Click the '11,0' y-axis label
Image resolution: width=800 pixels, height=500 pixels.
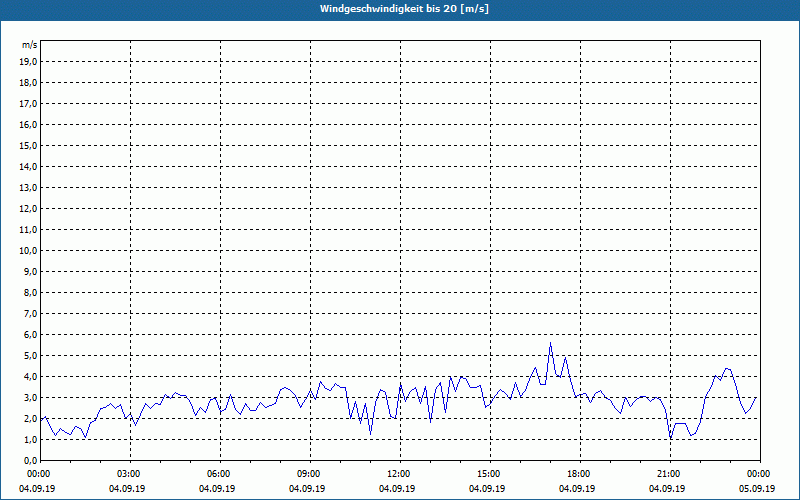click(29, 230)
